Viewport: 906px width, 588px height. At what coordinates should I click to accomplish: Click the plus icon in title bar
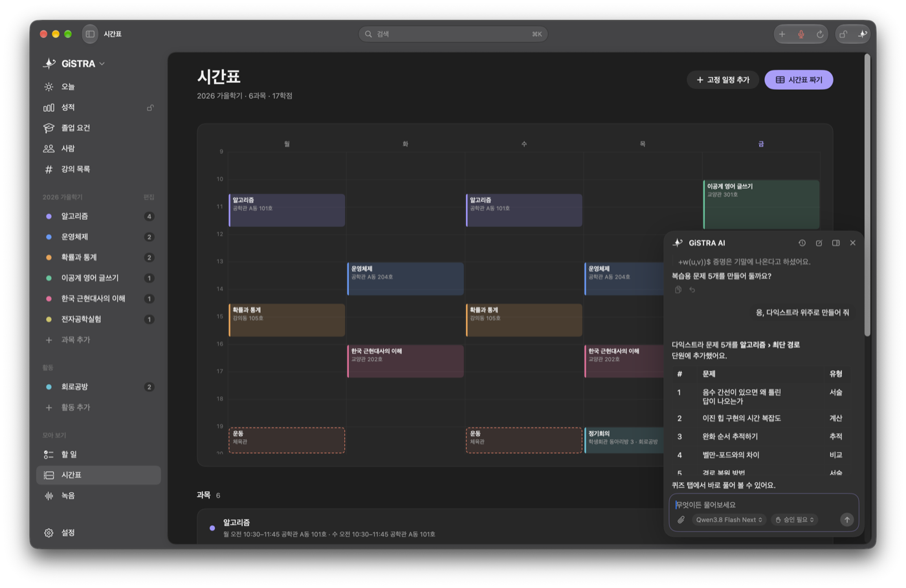click(782, 34)
